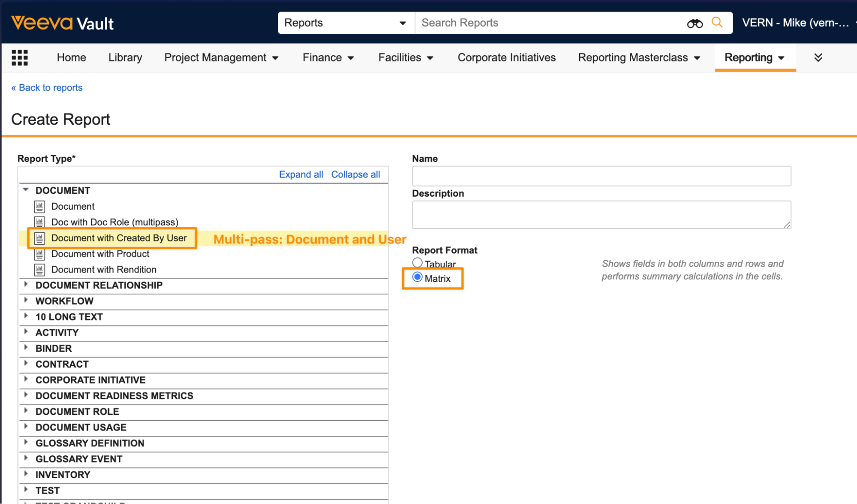Click the report icon beside Document
Viewport: 857px width, 504px height.
[39, 207]
